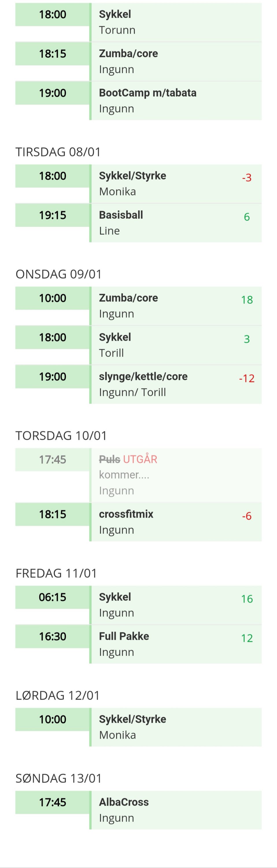
Task: Open BootCamp m/tabata class entry
Action: [x=175, y=101]
